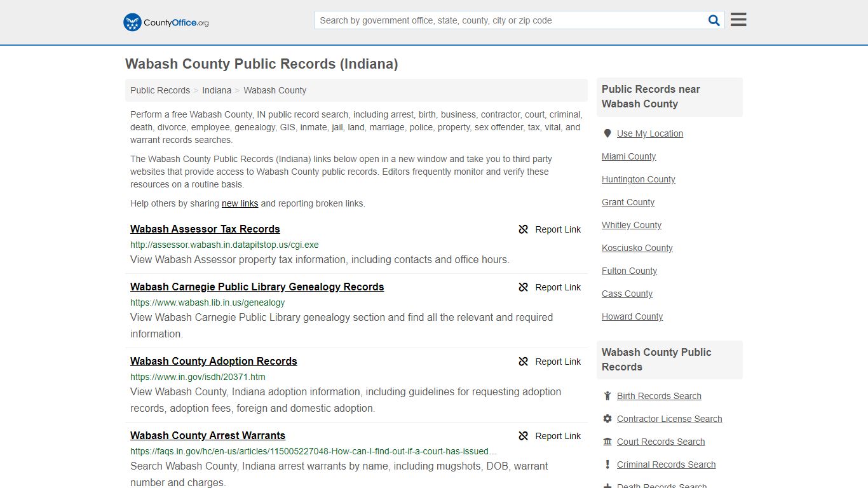The width and height of the screenshot is (868, 488).
Task: Go to Grant County records
Action: [x=628, y=202]
